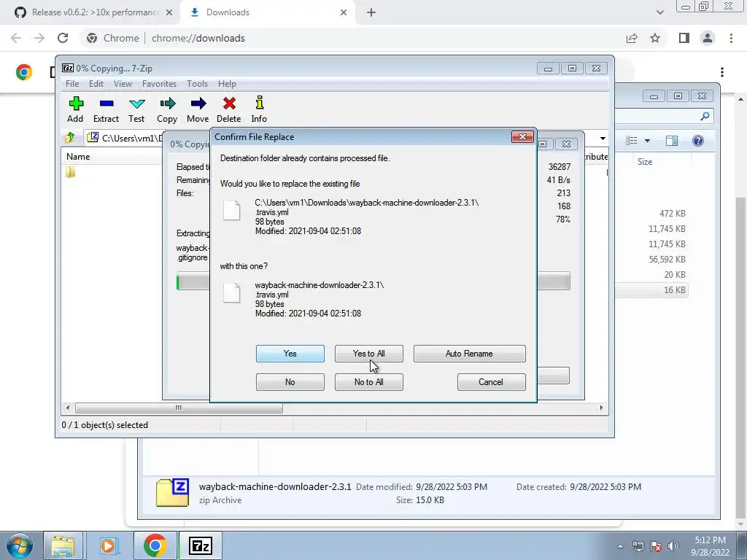Select the 472 KB file row
The width and height of the screenshot is (747, 560).
click(651, 214)
